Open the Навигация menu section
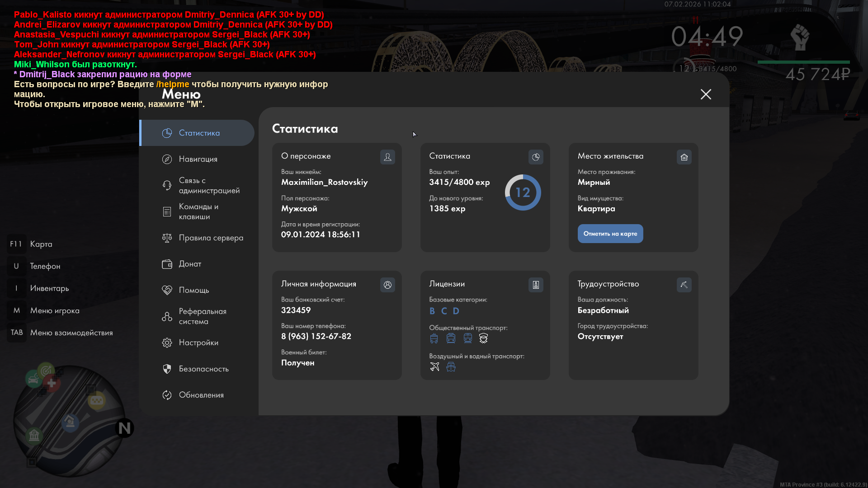Image resolution: width=868 pixels, height=488 pixels. (198, 159)
